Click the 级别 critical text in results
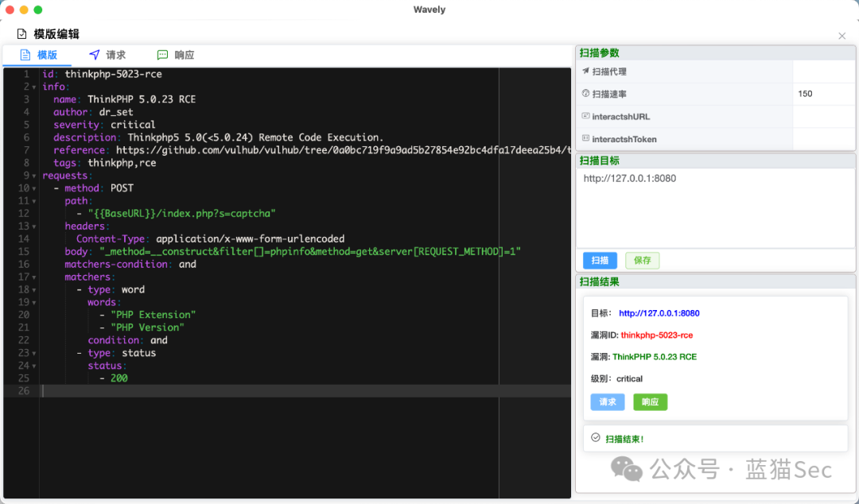Viewport: 859px width, 504px height. (629, 378)
